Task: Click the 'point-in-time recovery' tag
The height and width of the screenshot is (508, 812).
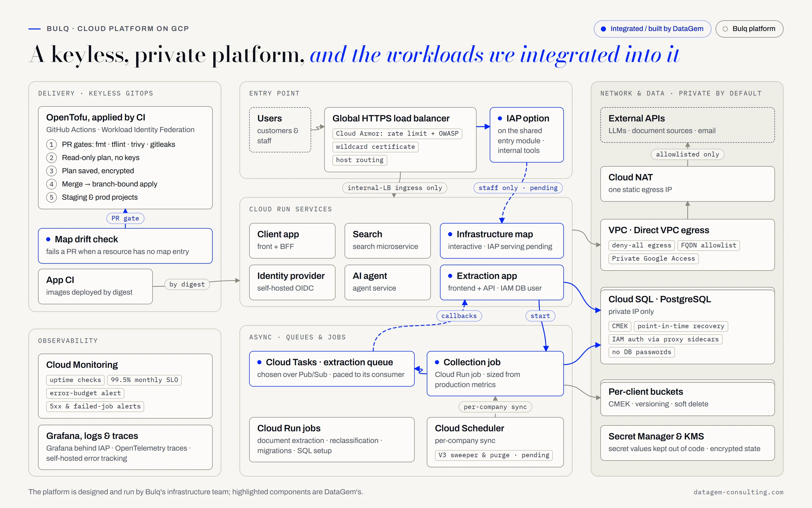Action: [x=681, y=326]
